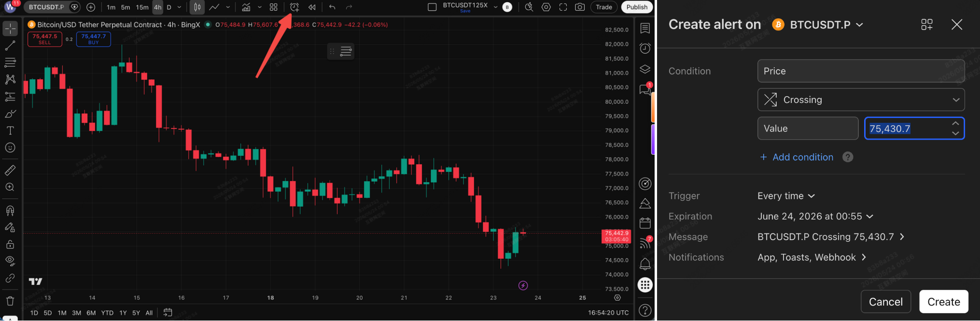Undo the last chart action
Viewport: 980px width, 321px height.
coord(332,7)
